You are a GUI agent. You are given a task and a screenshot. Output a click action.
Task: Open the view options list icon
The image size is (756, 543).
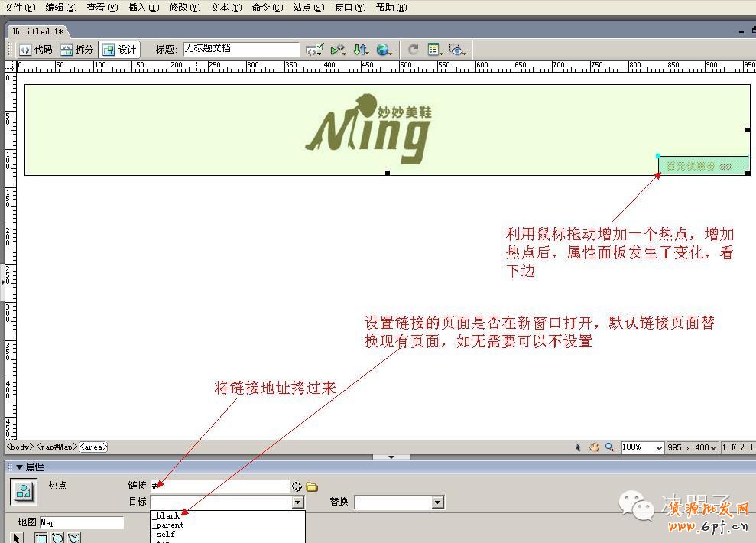(x=434, y=50)
